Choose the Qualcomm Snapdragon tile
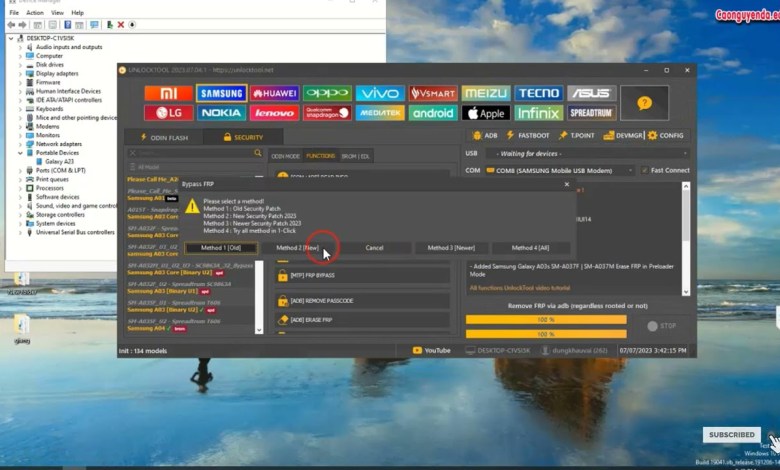Viewport: 780px width, 470px height. [x=327, y=113]
